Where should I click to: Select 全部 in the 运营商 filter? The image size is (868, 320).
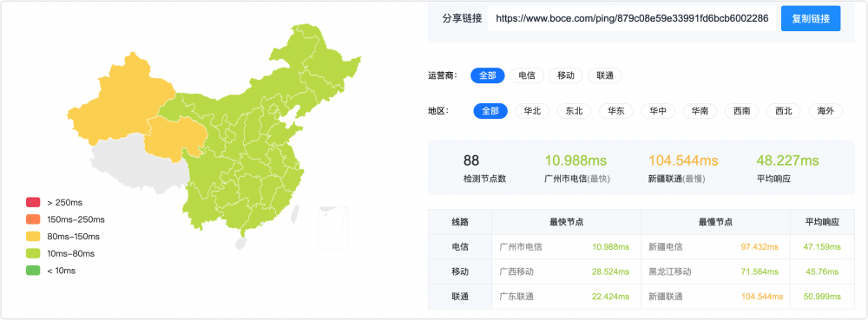(488, 75)
